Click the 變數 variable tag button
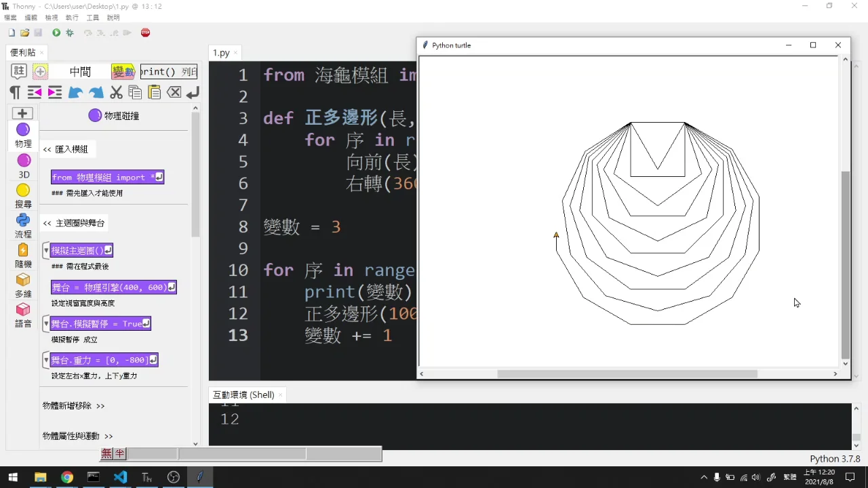Viewport: 868px width, 488px height. click(x=123, y=71)
